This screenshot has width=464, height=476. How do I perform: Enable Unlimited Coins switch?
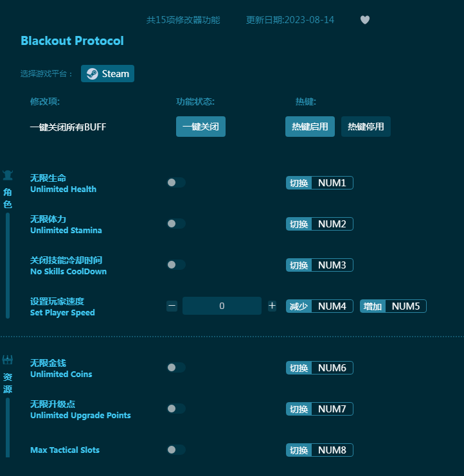[175, 367]
